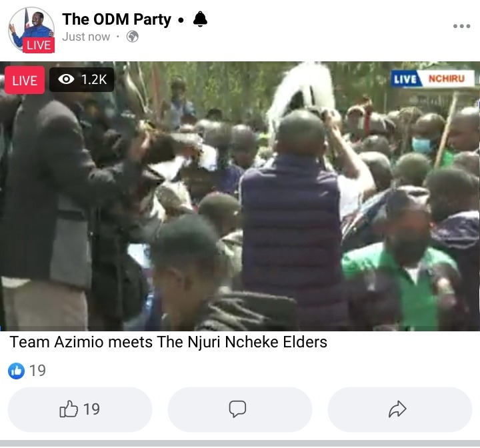Click the blue like reaction icon
Viewport: 480px width, 448px height.
click(16, 371)
